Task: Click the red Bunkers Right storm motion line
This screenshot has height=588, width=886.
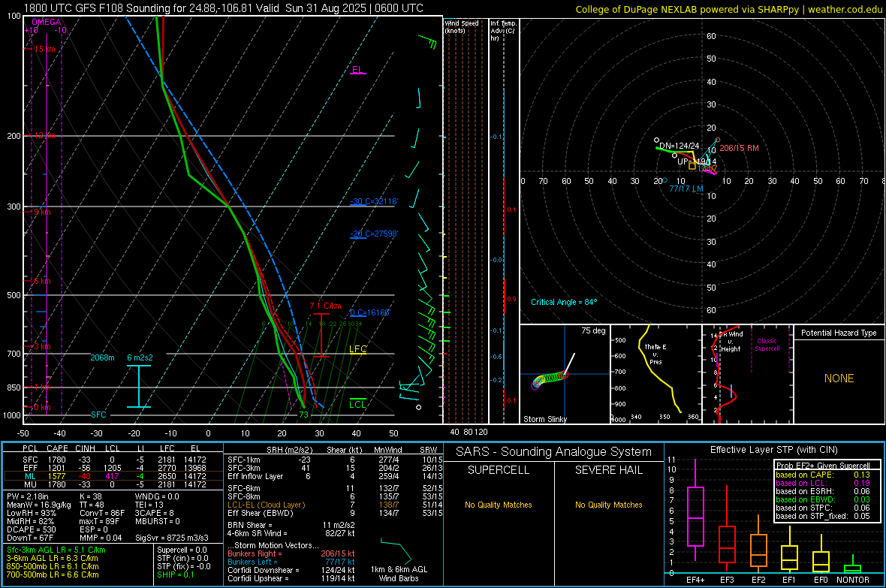Action: click(x=291, y=553)
